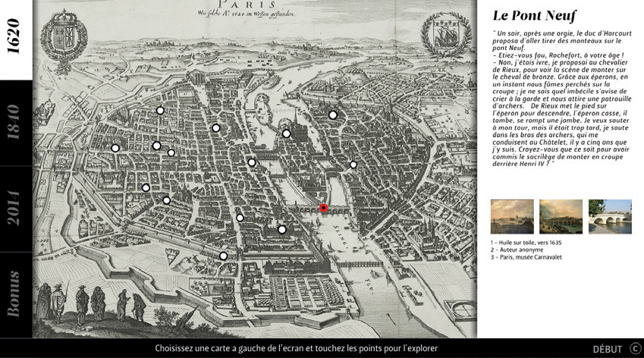Image resolution: width=644 pixels, height=358 pixels.
Task: Open the first painting thumbnail, vers 1635
Action: click(x=512, y=217)
